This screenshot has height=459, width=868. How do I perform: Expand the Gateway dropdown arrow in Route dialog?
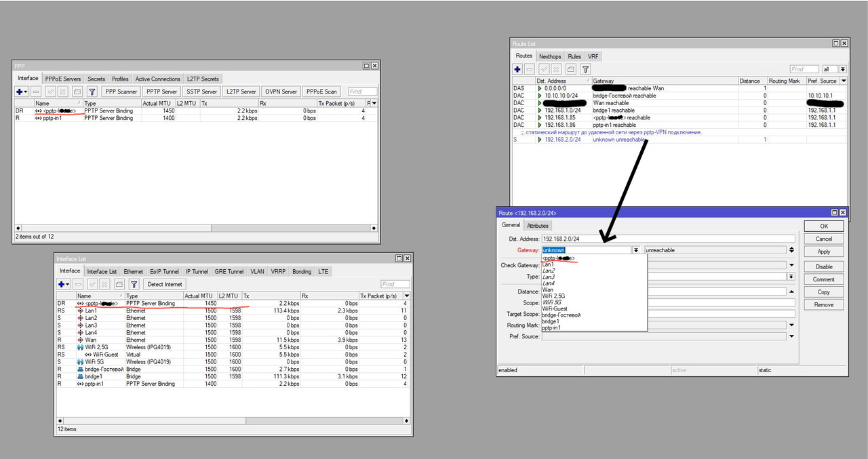point(636,250)
